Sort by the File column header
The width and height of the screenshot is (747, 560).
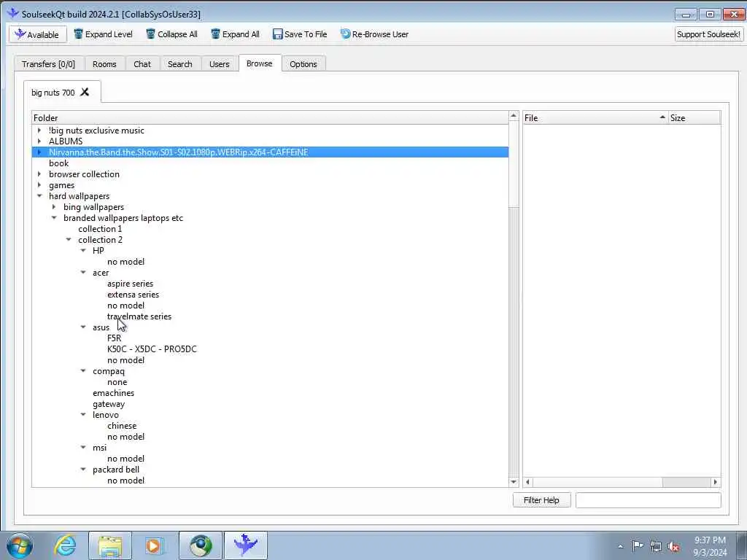595,117
